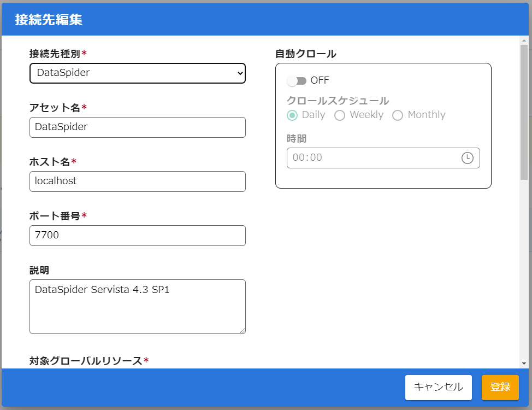Click the 自動クロール heading
This screenshot has height=410, width=532.
[x=306, y=54]
